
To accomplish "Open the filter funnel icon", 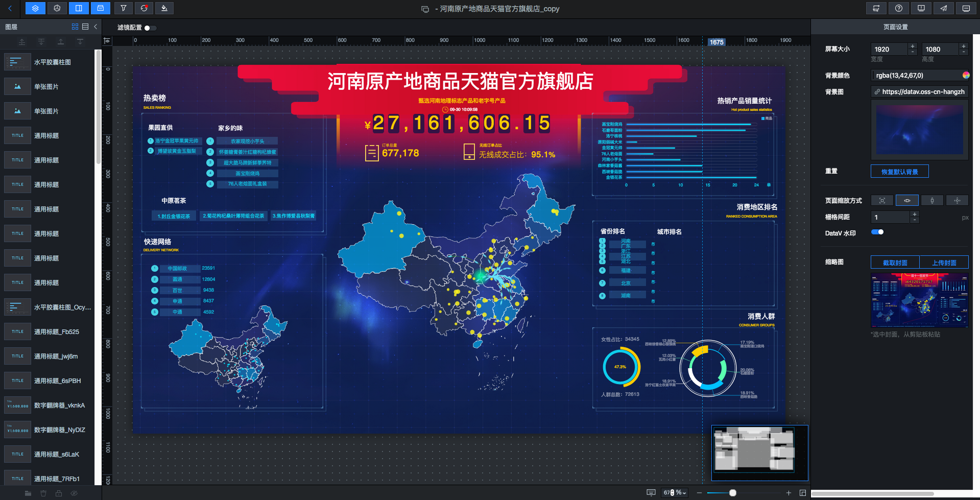I will (124, 8).
